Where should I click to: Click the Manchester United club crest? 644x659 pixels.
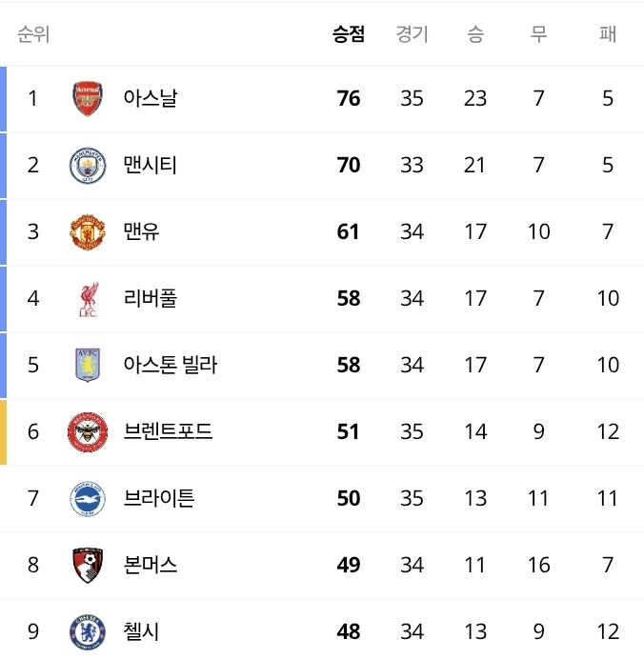88,232
